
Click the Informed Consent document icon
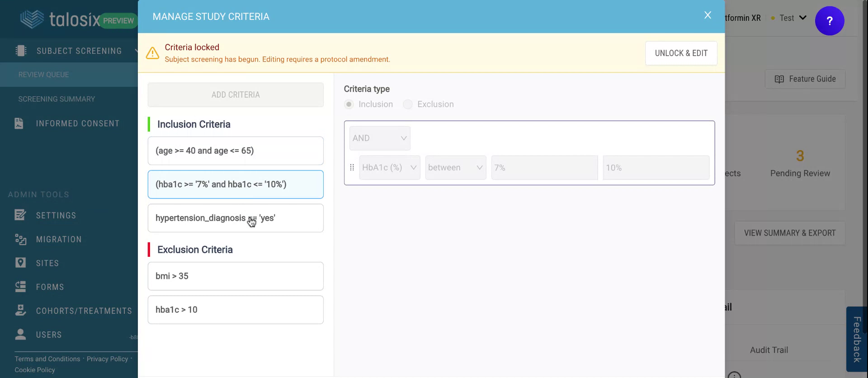coord(19,123)
